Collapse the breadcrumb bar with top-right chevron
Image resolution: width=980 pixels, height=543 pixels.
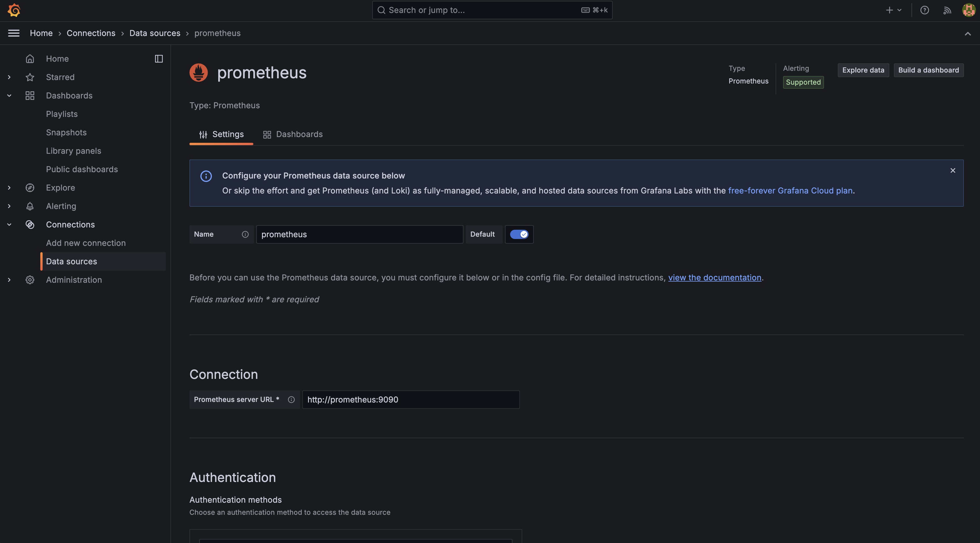click(x=967, y=34)
